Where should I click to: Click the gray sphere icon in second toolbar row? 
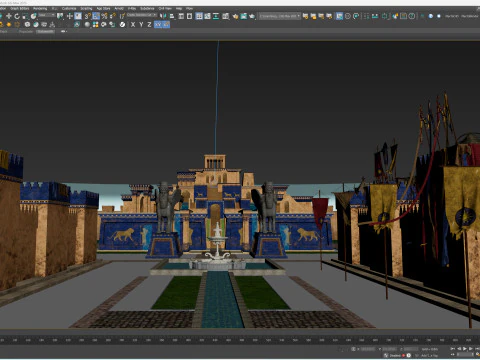tap(87, 25)
